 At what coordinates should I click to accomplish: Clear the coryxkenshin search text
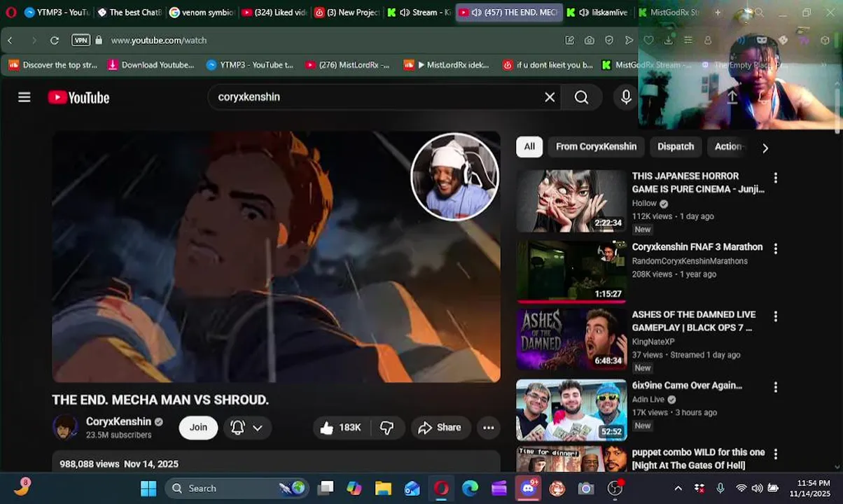(x=550, y=97)
